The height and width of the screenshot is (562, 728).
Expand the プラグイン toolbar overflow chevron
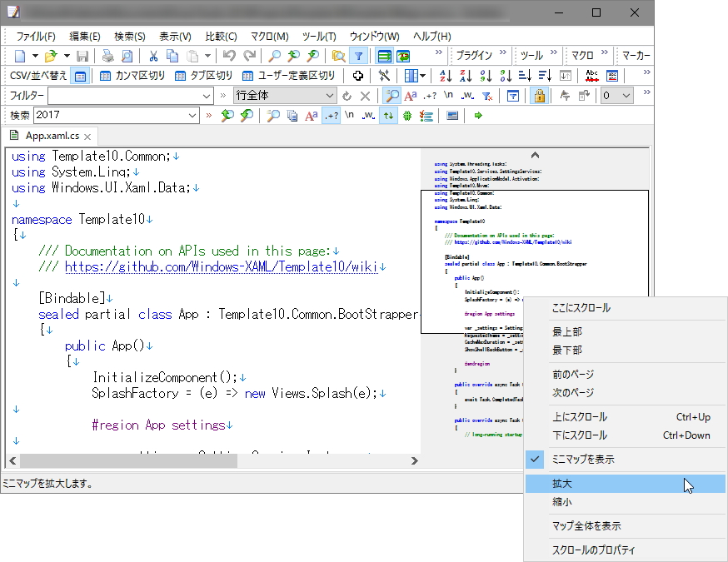point(503,52)
